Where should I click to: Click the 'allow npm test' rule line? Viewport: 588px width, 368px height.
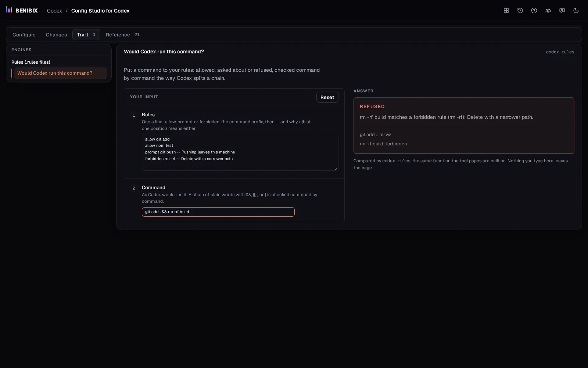pyautogui.click(x=159, y=146)
